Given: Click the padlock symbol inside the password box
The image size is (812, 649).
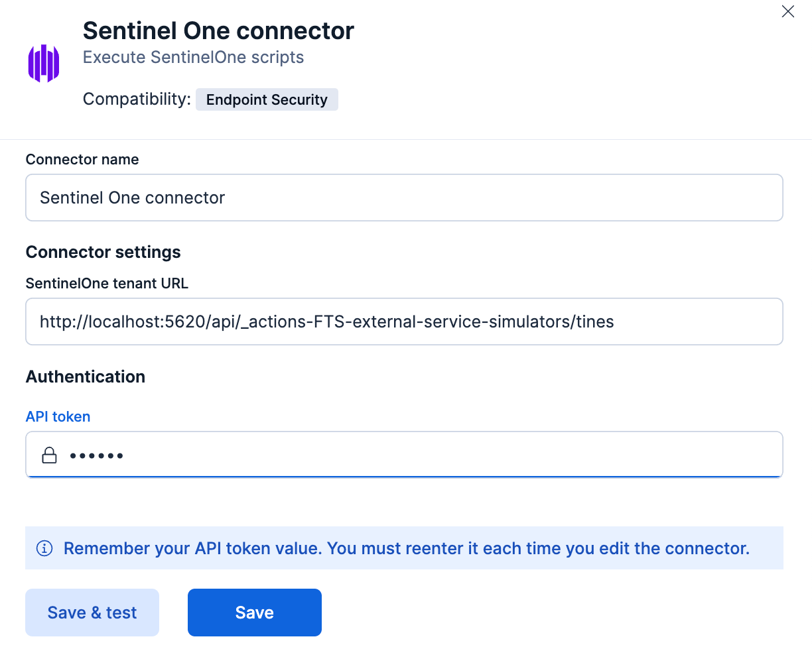Looking at the screenshot, I should pyautogui.click(x=49, y=455).
